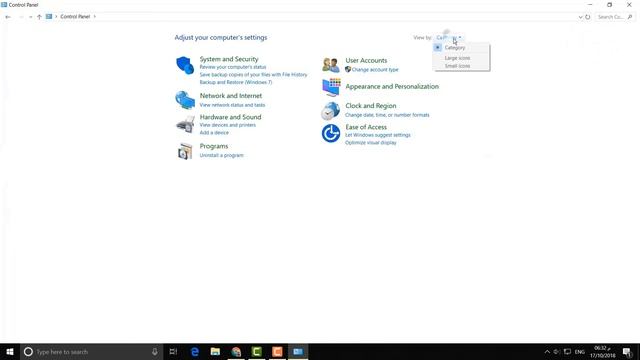Click Add a device link

[214, 133]
